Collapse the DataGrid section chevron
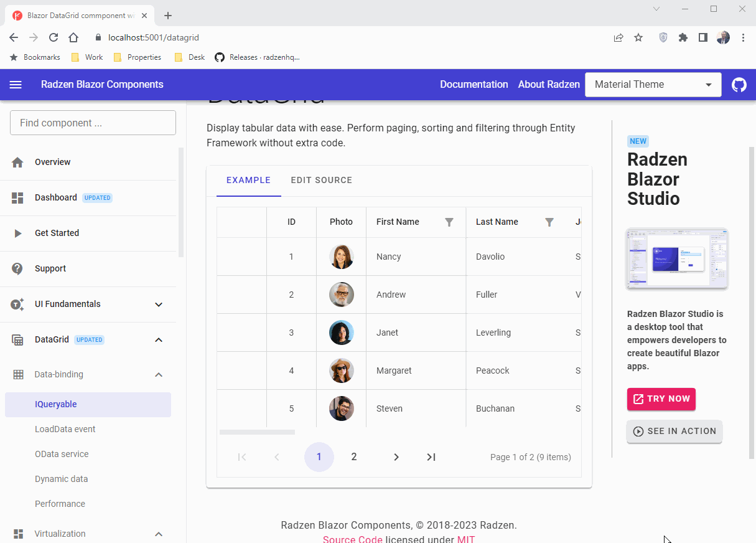756x543 pixels. coord(159,340)
